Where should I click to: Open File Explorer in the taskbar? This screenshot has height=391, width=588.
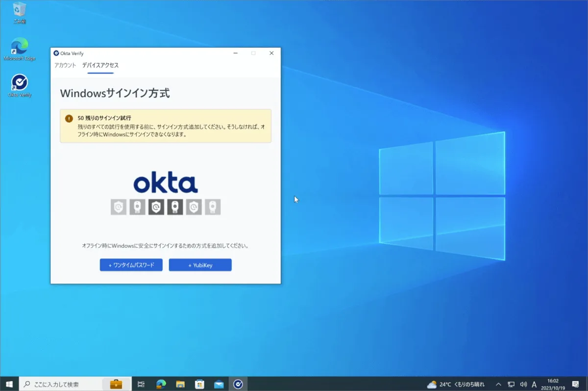click(180, 384)
